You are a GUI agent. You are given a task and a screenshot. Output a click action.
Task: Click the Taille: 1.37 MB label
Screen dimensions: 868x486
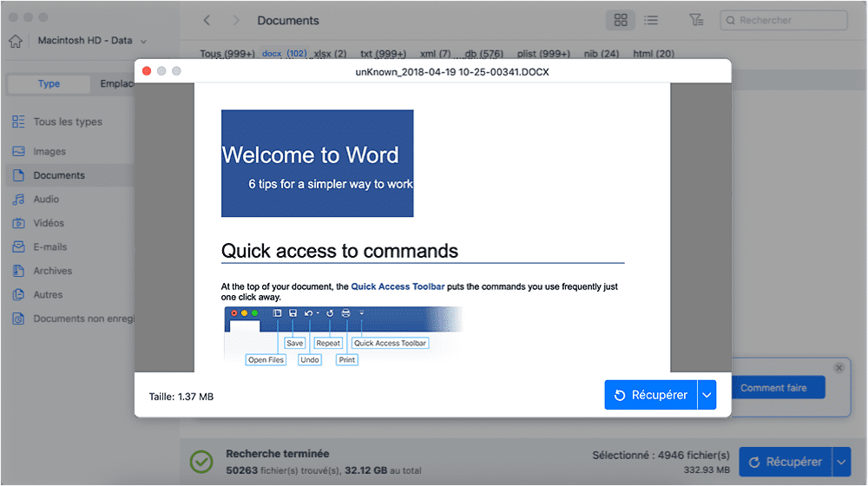click(x=181, y=397)
